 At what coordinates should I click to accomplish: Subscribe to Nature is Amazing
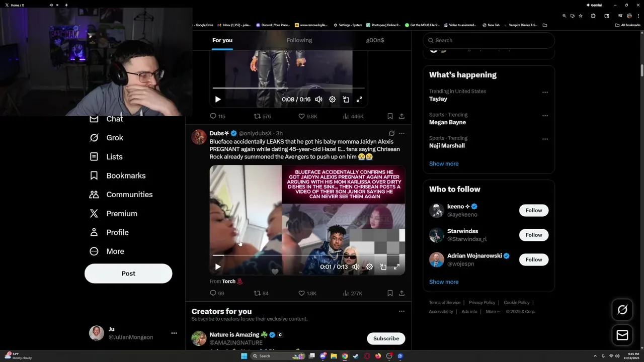click(x=386, y=338)
